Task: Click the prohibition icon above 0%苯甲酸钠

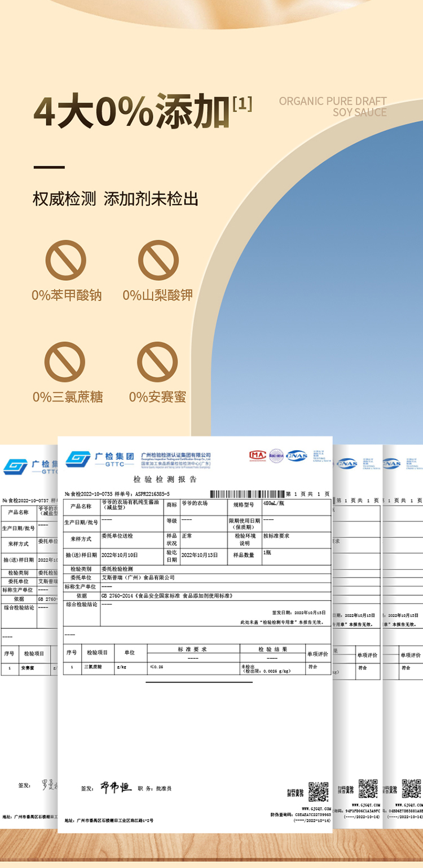Action: 65,260
